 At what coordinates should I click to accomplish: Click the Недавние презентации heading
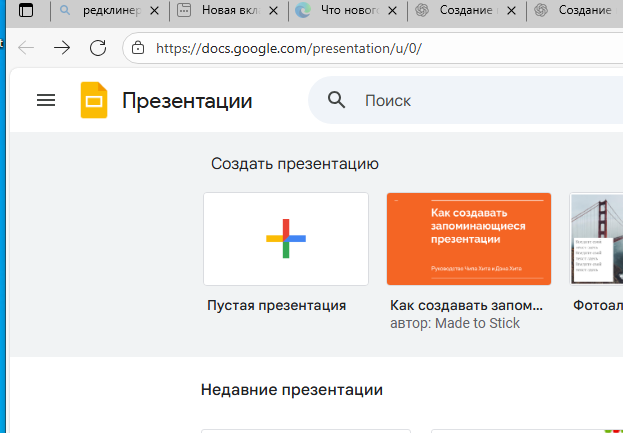pos(292,390)
